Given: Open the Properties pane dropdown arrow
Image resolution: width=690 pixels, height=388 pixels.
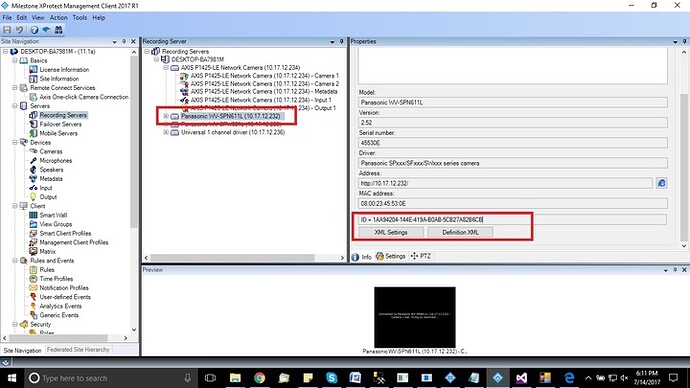Looking at the screenshot, I should (675, 42).
